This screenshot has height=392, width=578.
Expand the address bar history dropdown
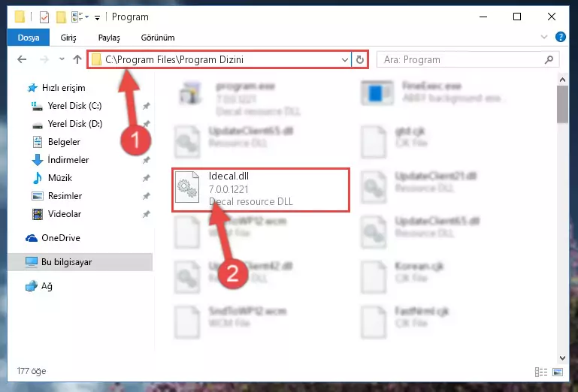coord(345,59)
